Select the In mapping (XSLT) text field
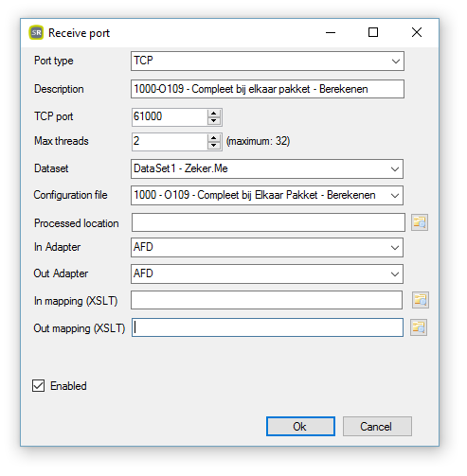Image resolution: width=467 pixels, height=476 pixels. 267,300
